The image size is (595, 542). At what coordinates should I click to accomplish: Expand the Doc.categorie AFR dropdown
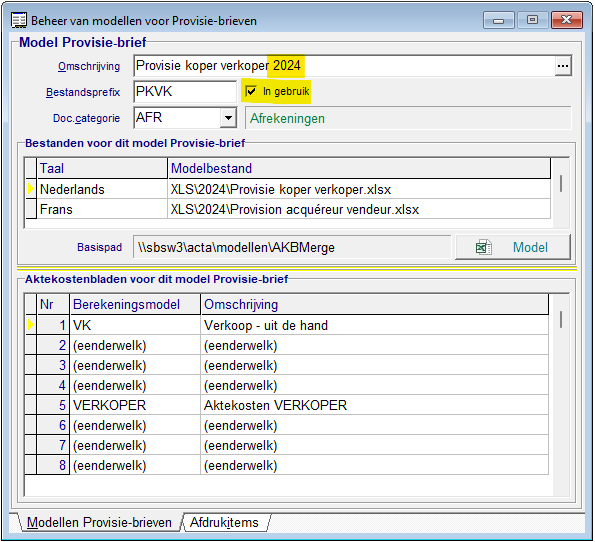[x=228, y=118]
